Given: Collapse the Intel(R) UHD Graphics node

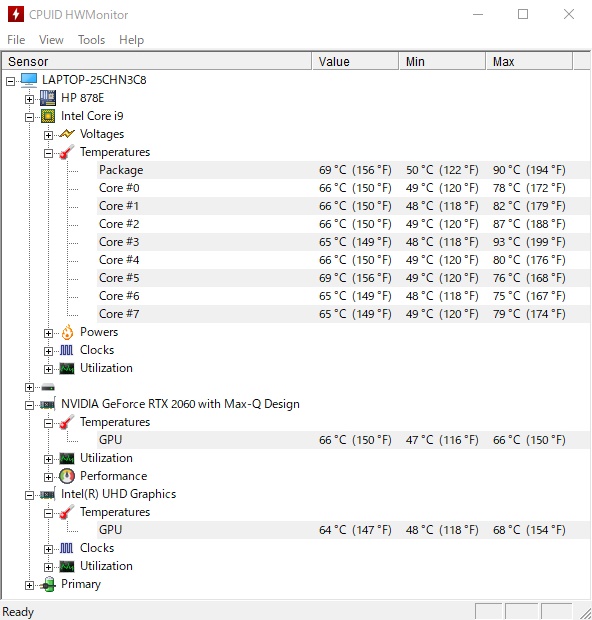Looking at the screenshot, I should coord(29,495).
